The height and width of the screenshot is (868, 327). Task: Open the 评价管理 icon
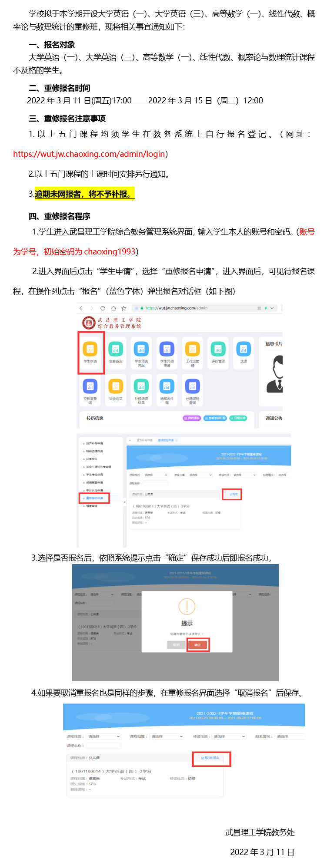[218, 349]
